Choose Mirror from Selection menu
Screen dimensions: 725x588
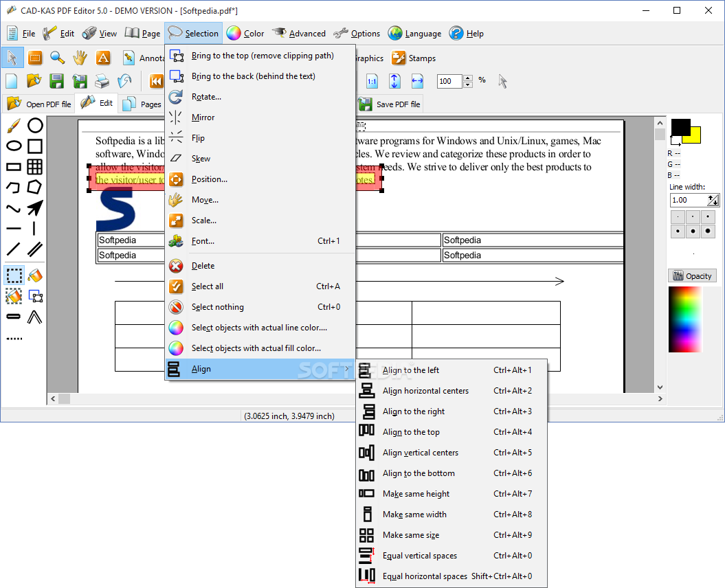pyautogui.click(x=260, y=117)
